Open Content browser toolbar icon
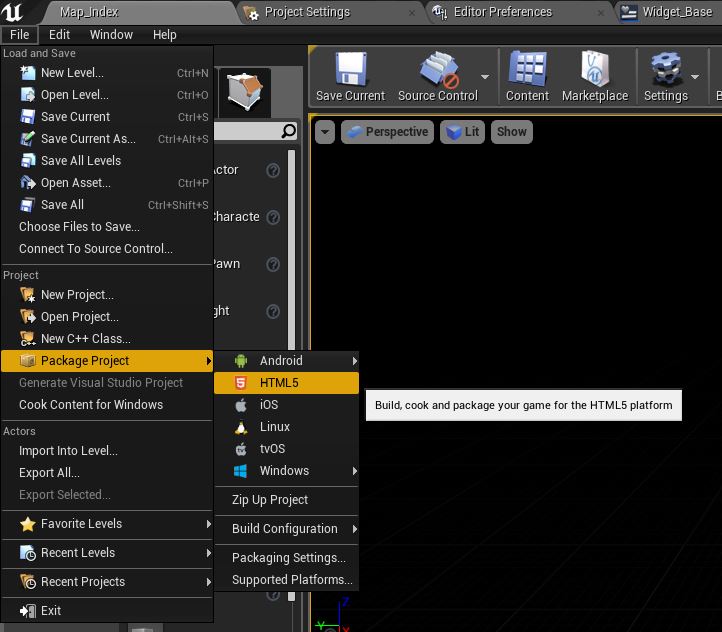The image size is (722, 632). click(x=527, y=69)
